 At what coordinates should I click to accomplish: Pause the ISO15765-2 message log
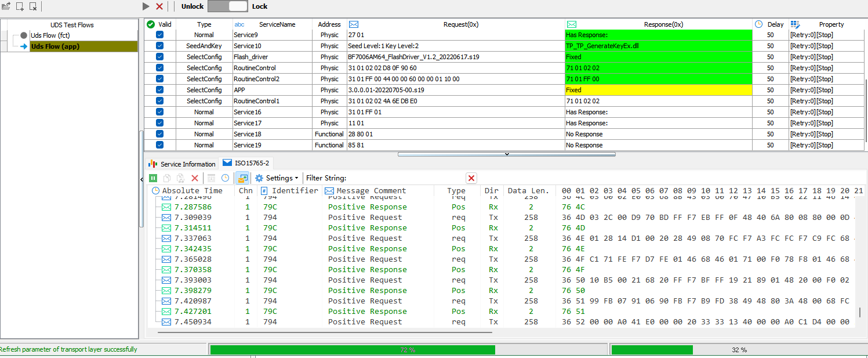153,178
